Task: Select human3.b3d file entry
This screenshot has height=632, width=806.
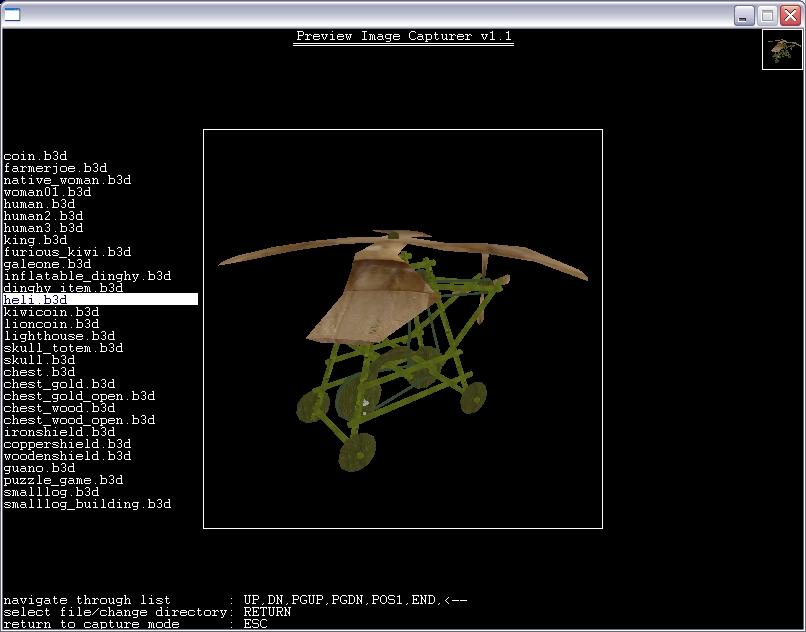Action: pos(43,228)
